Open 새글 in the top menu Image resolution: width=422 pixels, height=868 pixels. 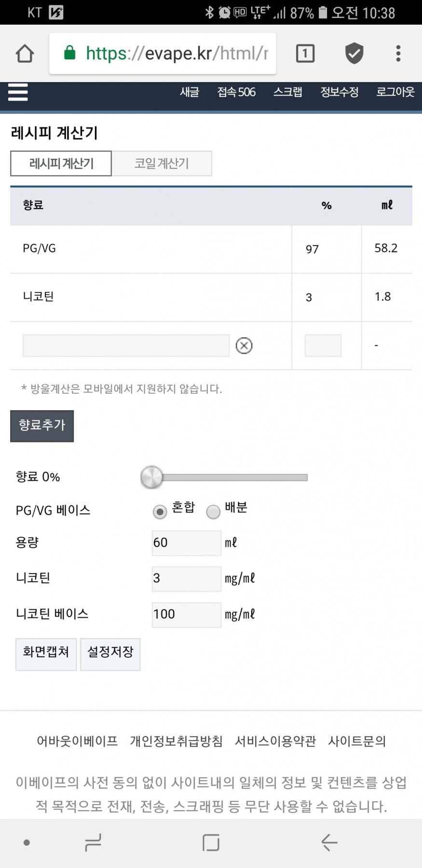[190, 92]
